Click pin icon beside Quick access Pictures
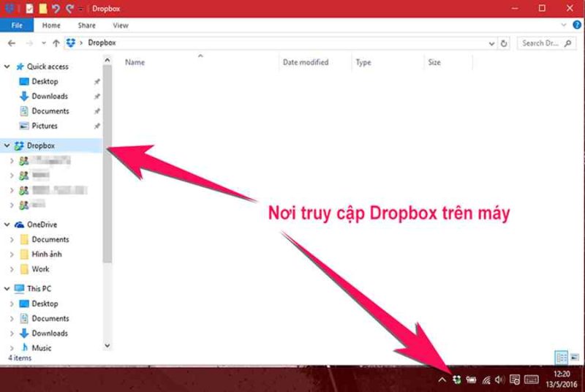This screenshot has height=392, width=585. pyautogui.click(x=97, y=126)
